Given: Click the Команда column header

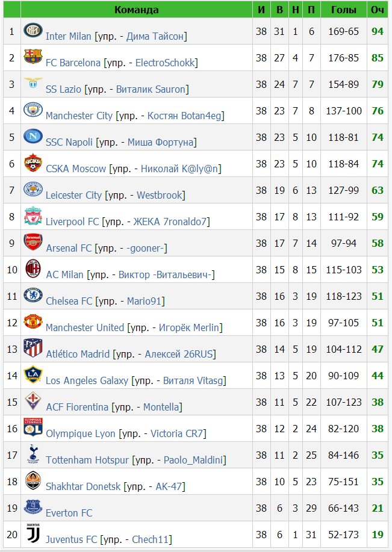Looking at the screenshot, I should click(136, 10).
